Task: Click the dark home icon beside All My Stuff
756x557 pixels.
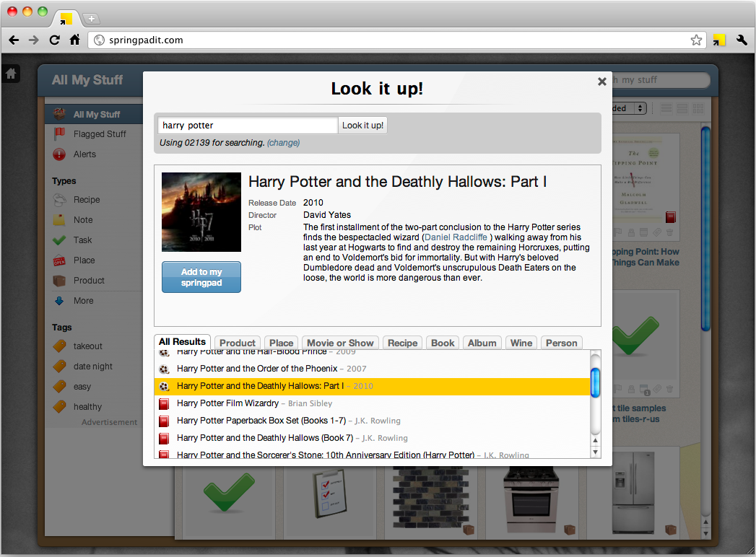Action: [11, 74]
